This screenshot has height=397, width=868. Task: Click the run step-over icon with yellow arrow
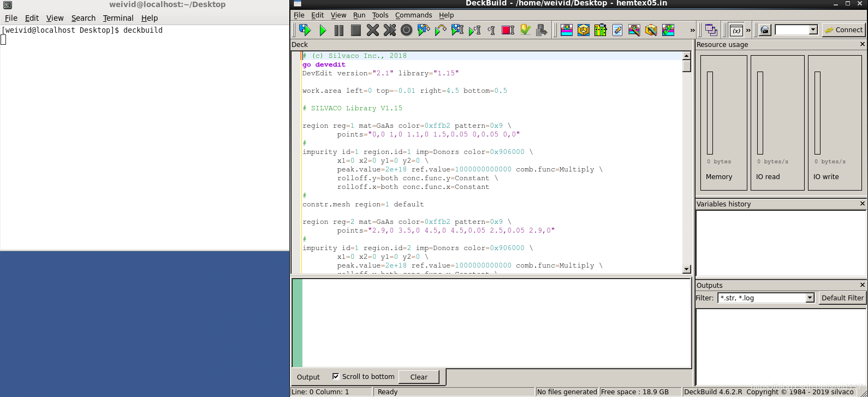click(x=441, y=30)
